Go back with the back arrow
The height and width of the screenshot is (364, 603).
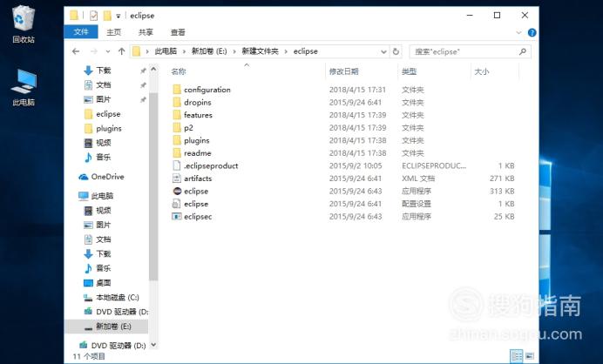coord(76,51)
